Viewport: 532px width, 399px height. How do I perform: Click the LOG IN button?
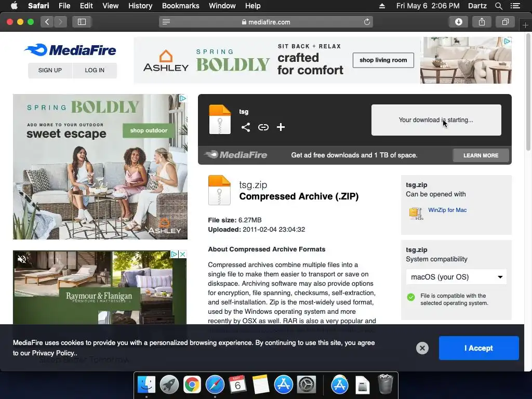95,70
